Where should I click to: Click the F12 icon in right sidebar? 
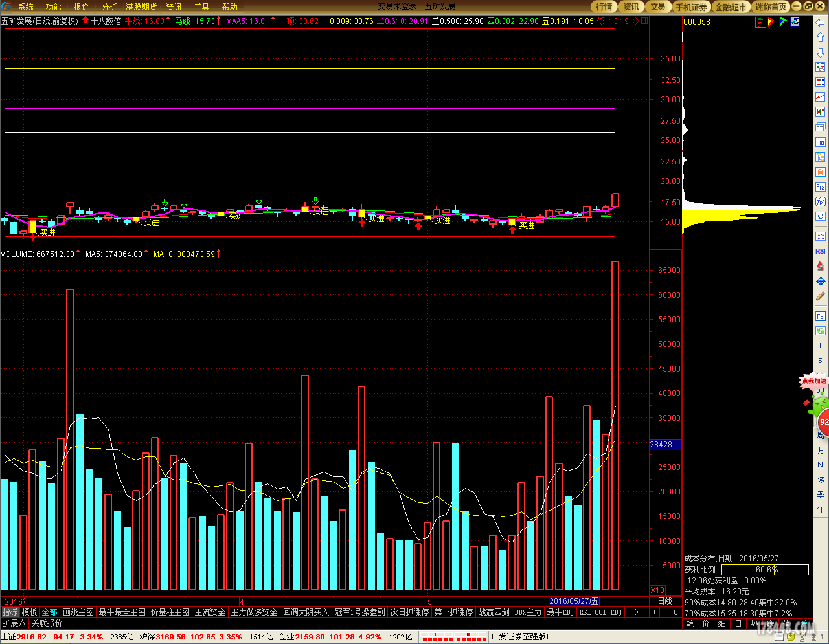[x=821, y=186]
